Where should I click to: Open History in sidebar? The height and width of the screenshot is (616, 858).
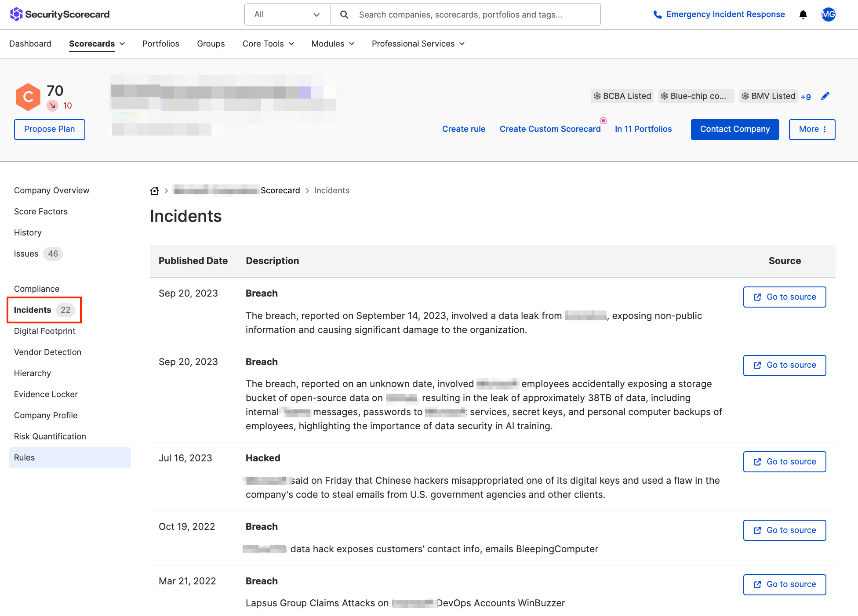pos(28,233)
